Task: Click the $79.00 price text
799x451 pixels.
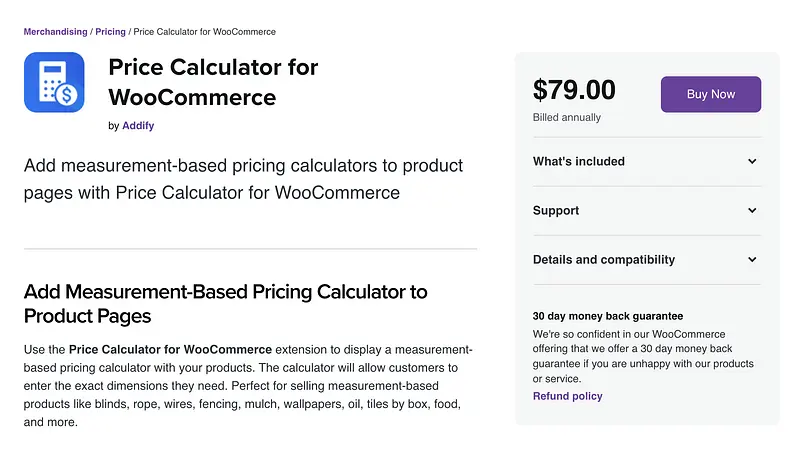Action: click(574, 91)
